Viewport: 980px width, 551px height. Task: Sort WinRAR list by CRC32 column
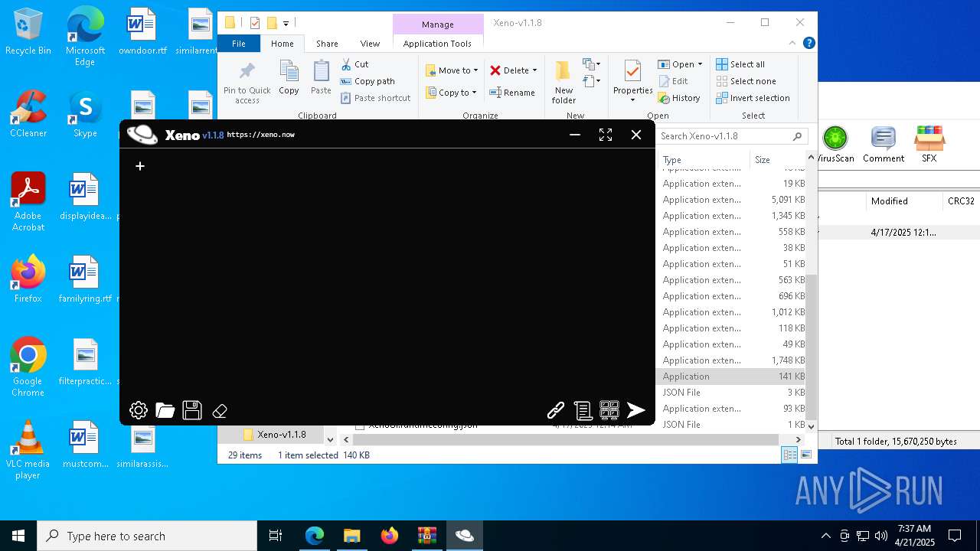(961, 201)
